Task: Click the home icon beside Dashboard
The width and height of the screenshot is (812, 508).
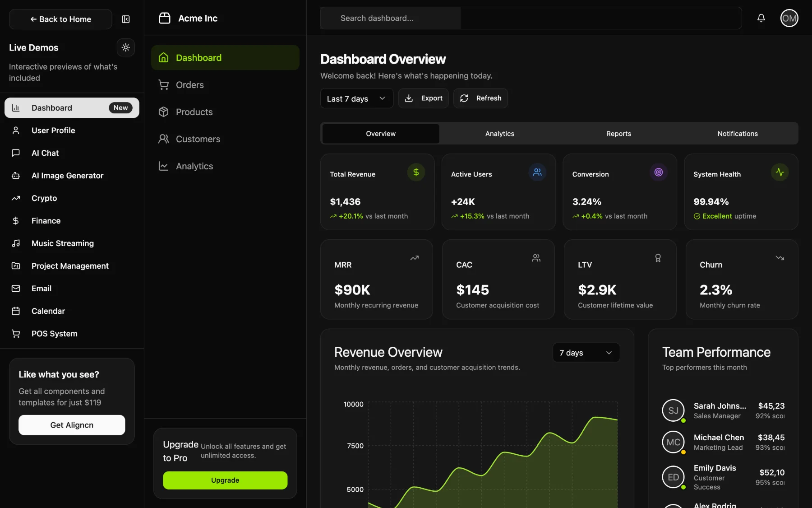Action: coord(164,58)
